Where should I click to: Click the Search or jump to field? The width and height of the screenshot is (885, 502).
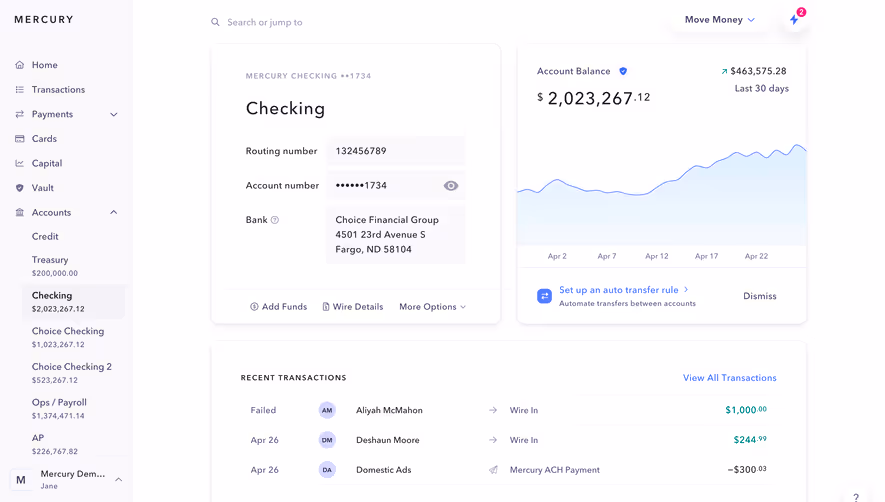pos(265,22)
